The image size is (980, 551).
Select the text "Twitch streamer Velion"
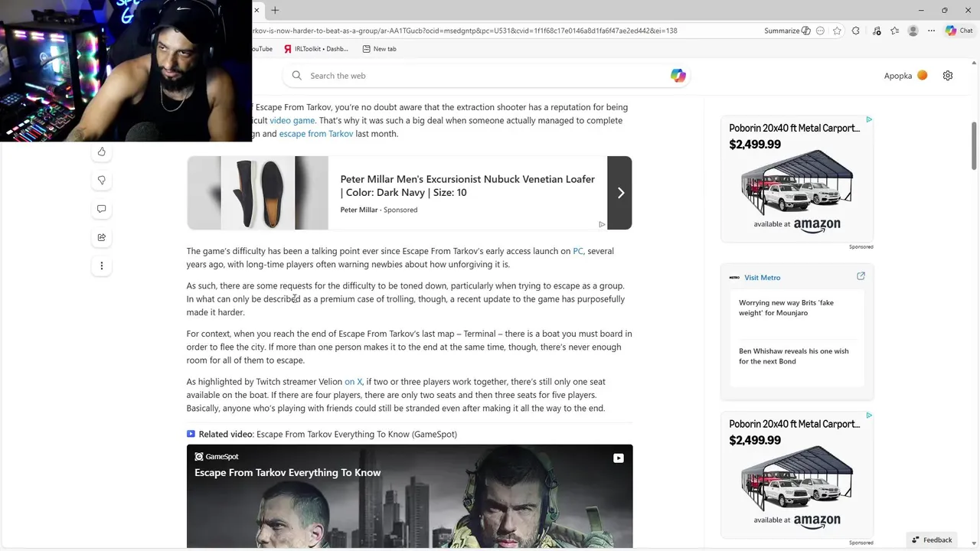tap(299, 382)
